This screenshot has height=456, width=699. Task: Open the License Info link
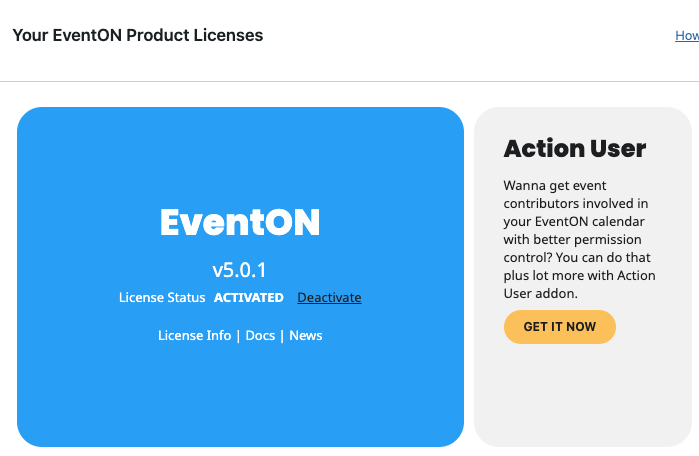(194, 336)
